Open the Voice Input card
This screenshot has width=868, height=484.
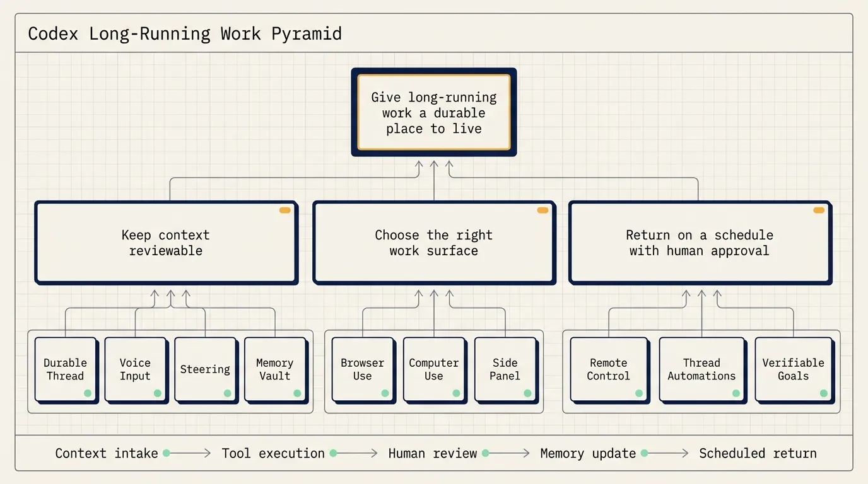[136, 370]
